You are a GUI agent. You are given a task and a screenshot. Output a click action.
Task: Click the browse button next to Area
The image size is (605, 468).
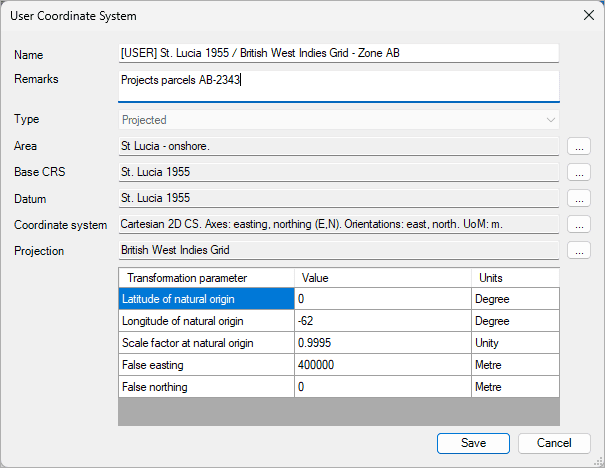(579, 146)
